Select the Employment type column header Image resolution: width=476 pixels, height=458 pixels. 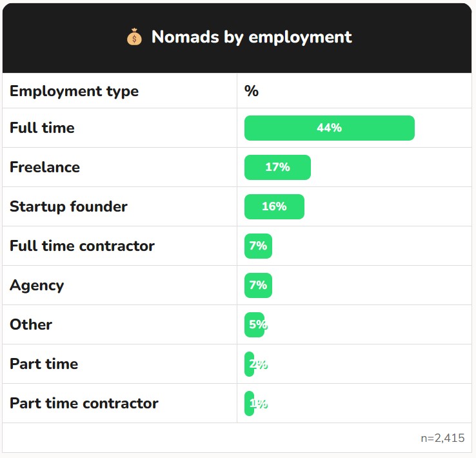74,91
